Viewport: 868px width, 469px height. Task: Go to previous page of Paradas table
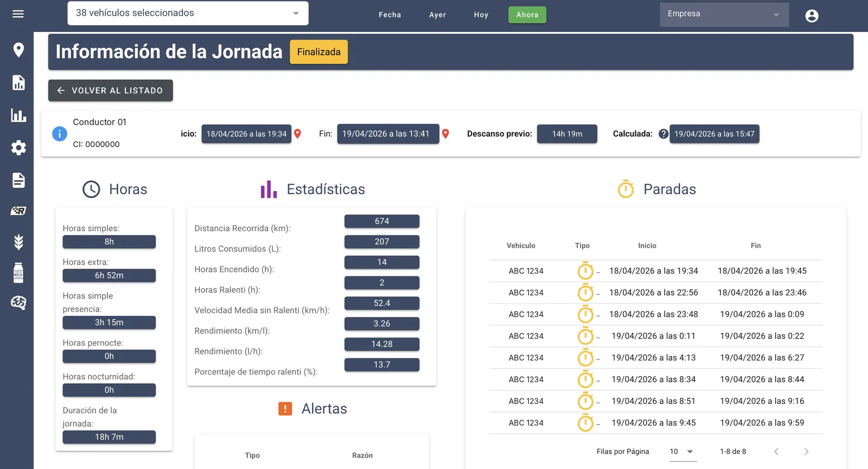pyautogui.click(x=776, y=452)
